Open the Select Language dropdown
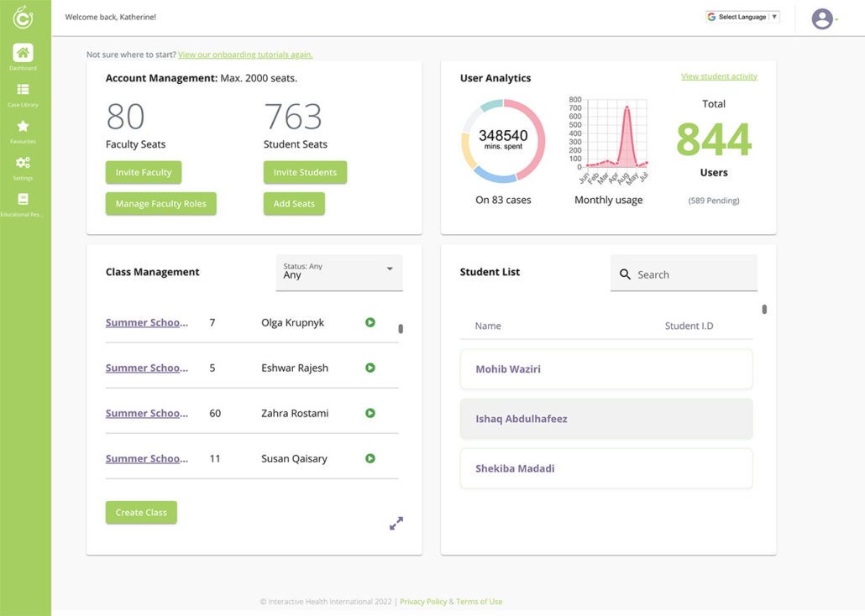Screen dimensions: 865x616 coord(742,16)
